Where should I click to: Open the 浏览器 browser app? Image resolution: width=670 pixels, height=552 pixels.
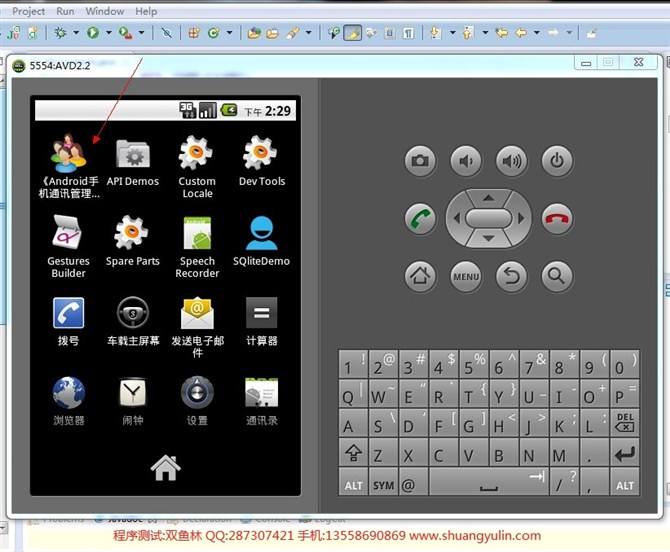tap(68, 401)
